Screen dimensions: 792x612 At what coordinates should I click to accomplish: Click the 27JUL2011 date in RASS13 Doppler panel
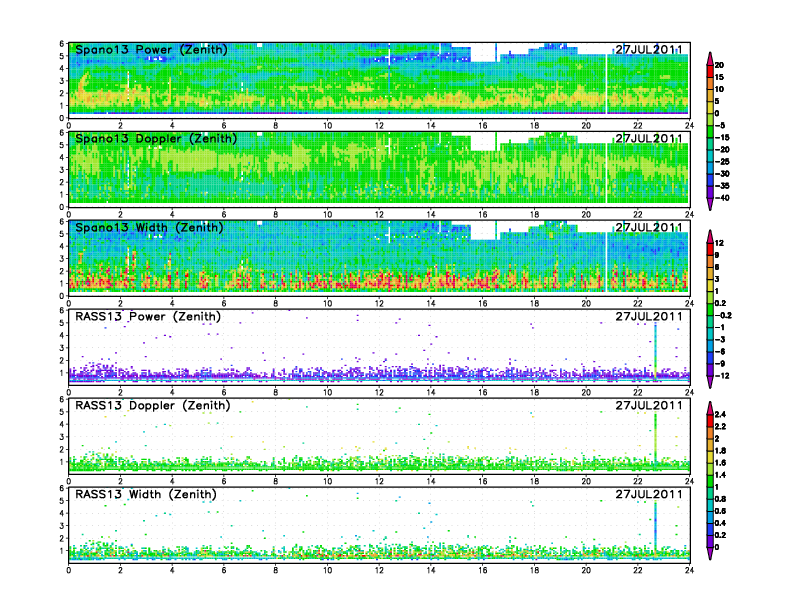click(x=649, y=405)
